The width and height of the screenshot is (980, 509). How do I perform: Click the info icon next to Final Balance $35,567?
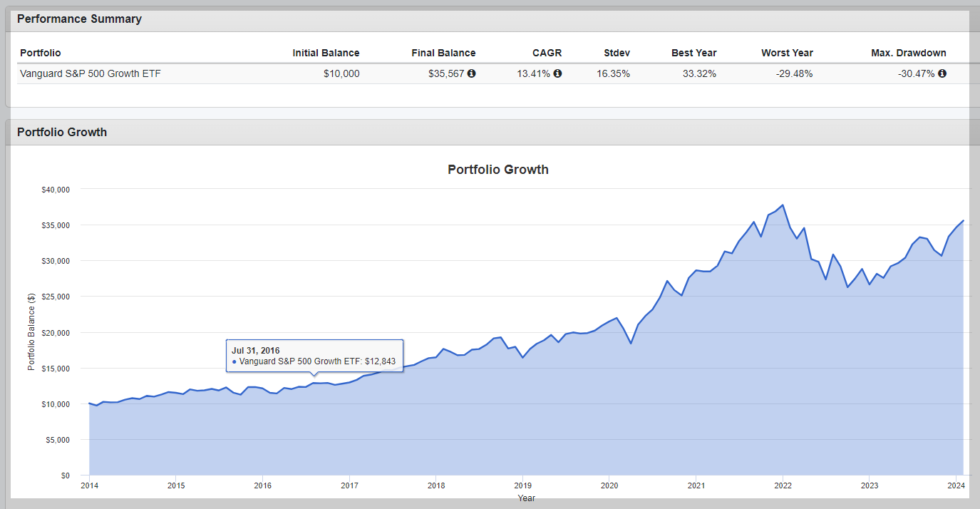click(x=472, y=73)
